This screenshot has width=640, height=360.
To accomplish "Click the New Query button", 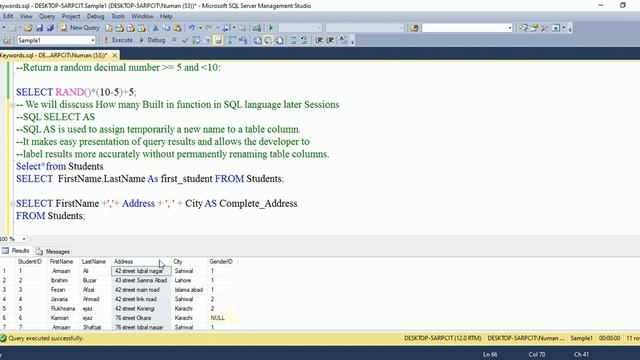I will 80,28.
